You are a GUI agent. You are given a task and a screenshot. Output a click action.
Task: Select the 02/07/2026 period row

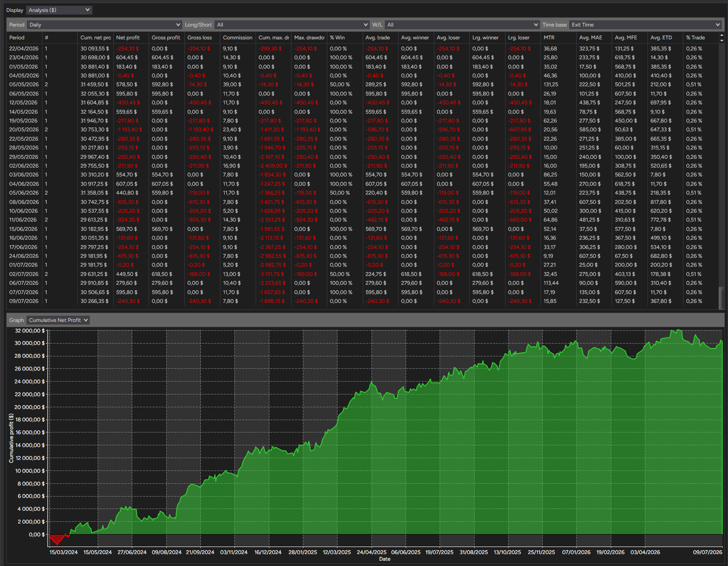(x=363, y=274)
